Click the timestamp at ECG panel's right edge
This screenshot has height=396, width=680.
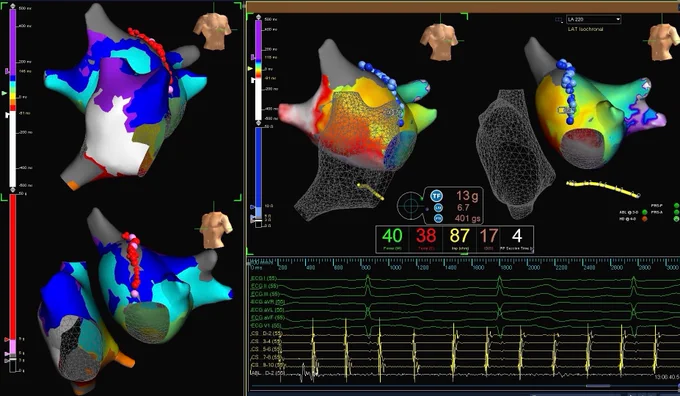[x=667, y=377]
